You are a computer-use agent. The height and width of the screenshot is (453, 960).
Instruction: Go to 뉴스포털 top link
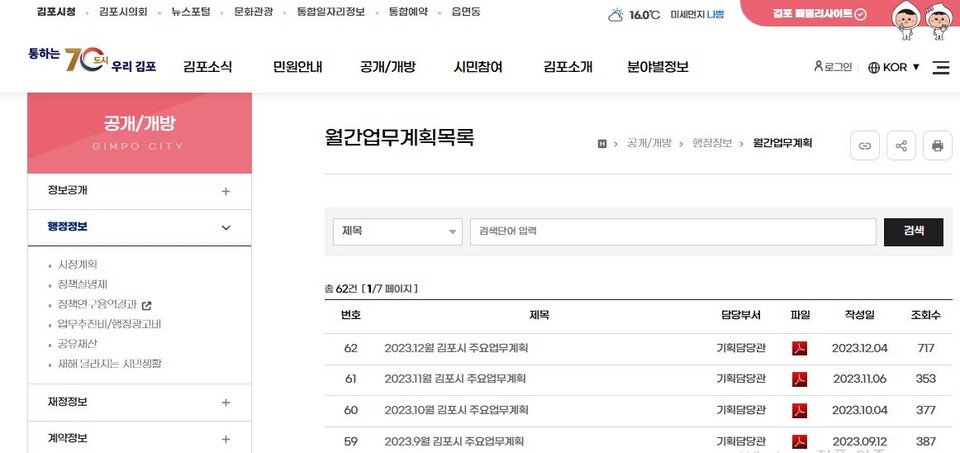pyautogui.click(x=190, y=12)
